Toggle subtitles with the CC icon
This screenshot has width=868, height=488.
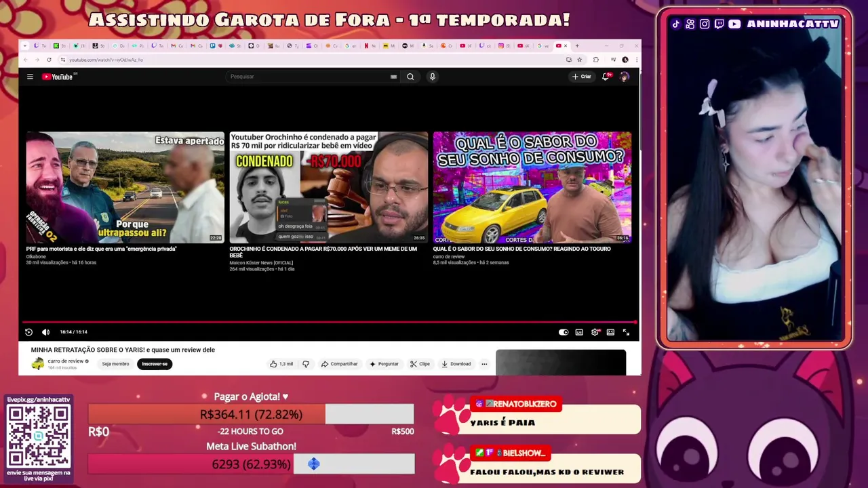click(x=579, y=332)
